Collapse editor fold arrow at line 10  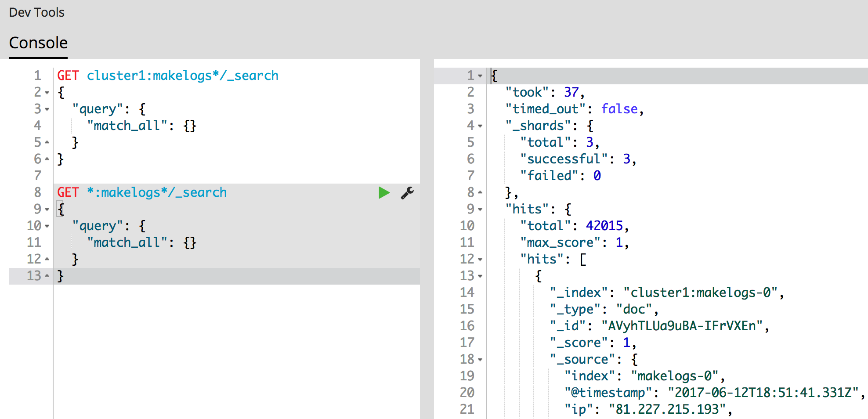(47, 226)
